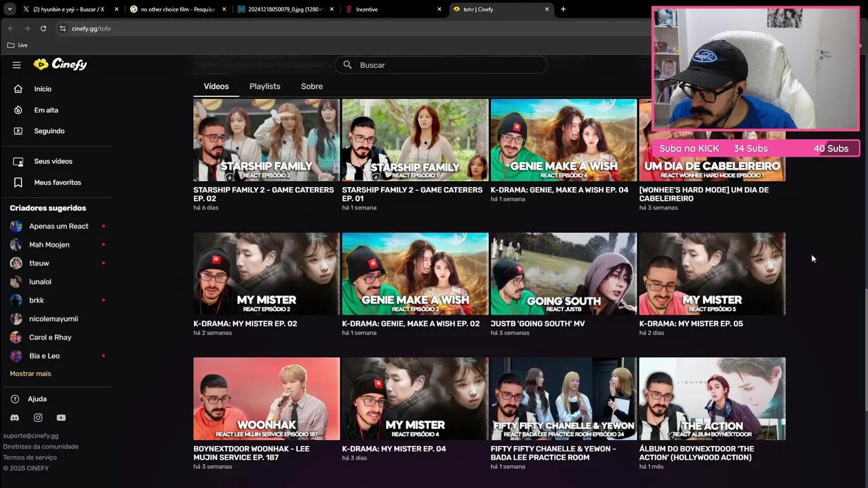Expand suggested creators with Mostrar mais

pyautogui.click(x=31, y=374)
